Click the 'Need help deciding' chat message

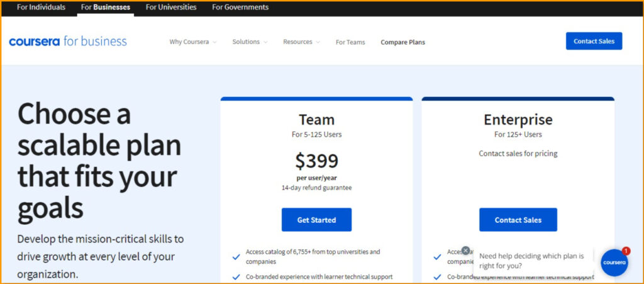531,261
